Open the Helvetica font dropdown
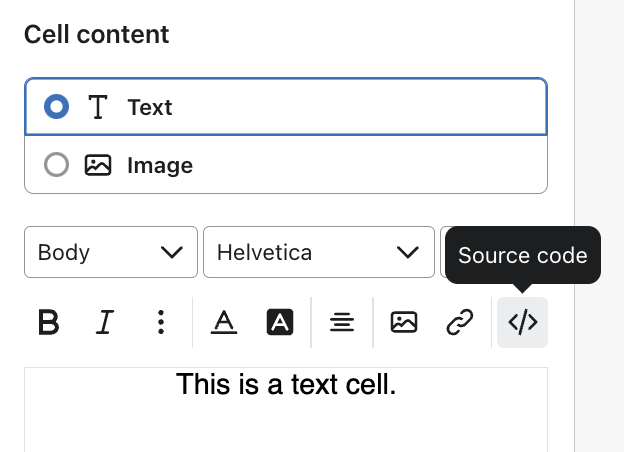 coord(317,252)
